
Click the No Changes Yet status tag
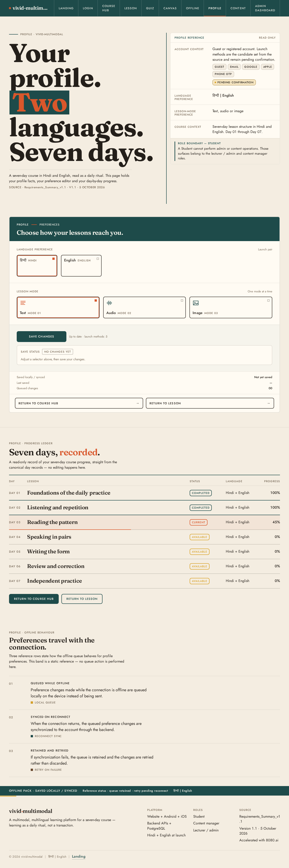(58, 352)
